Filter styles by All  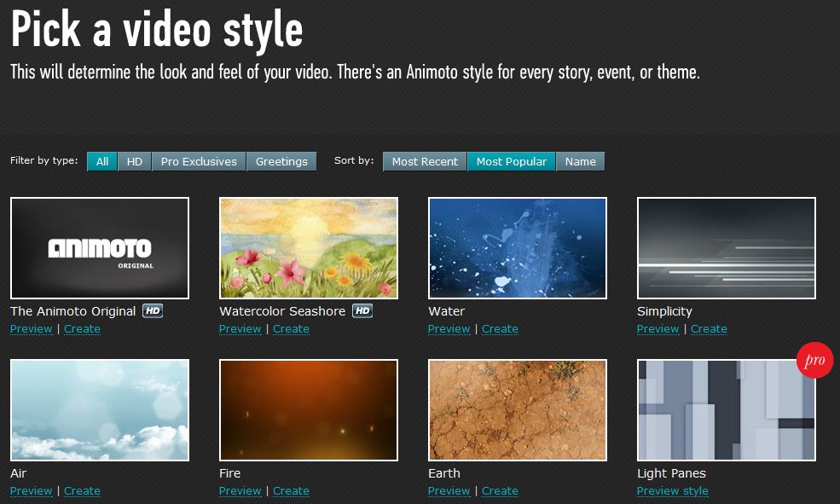pyautogui.click(x=102, y=161)
